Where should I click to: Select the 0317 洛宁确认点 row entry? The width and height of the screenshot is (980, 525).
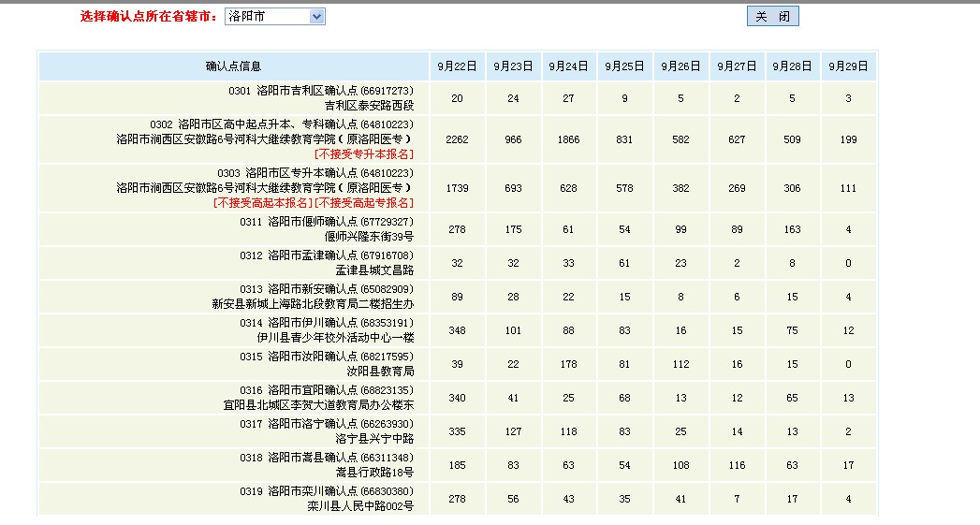click(x=327, y=424)
